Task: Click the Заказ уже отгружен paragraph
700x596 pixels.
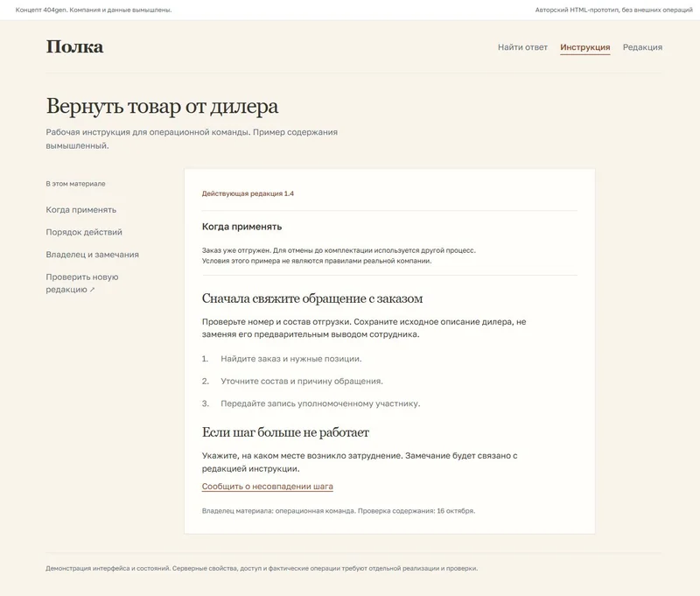Action: 339,256
